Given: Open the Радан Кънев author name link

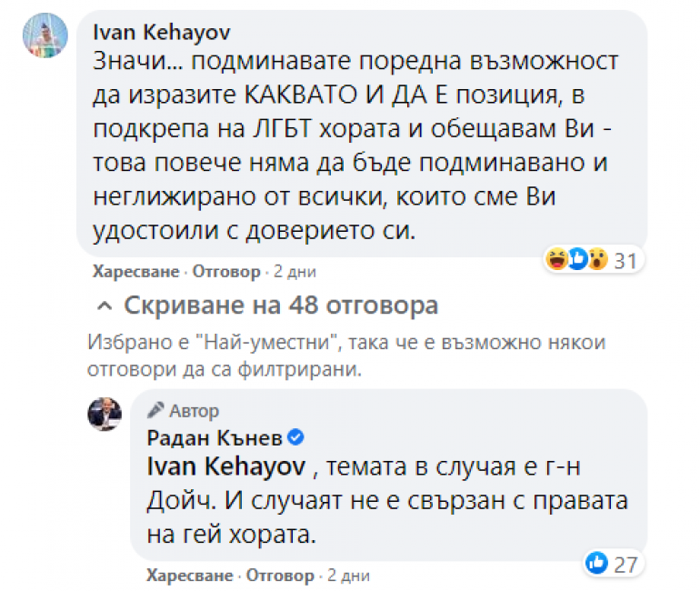Looking at the screenshot, I should tap(215, 438).
